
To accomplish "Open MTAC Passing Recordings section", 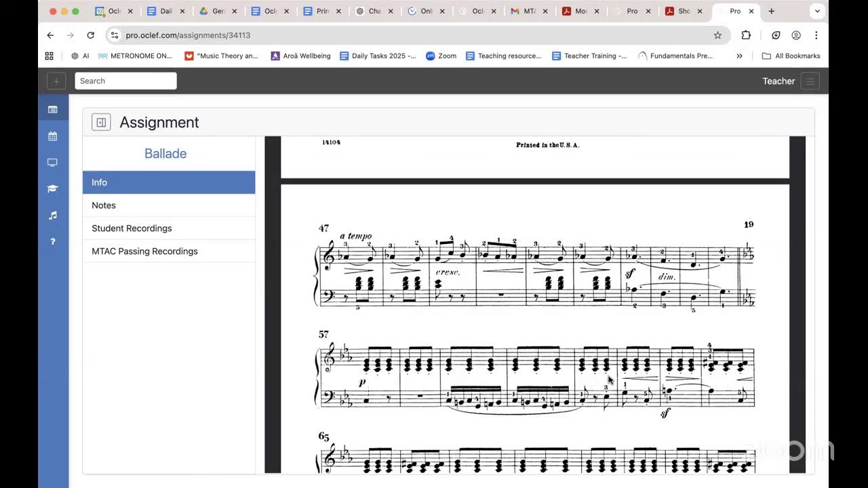I will click(169, 251).
